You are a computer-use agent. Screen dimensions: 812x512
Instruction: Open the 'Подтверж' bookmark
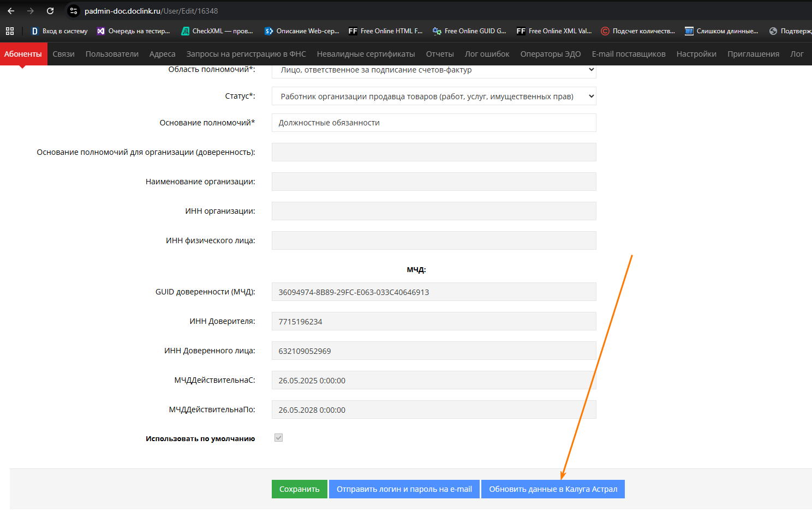pyautogui.click(x=790, y=31)
